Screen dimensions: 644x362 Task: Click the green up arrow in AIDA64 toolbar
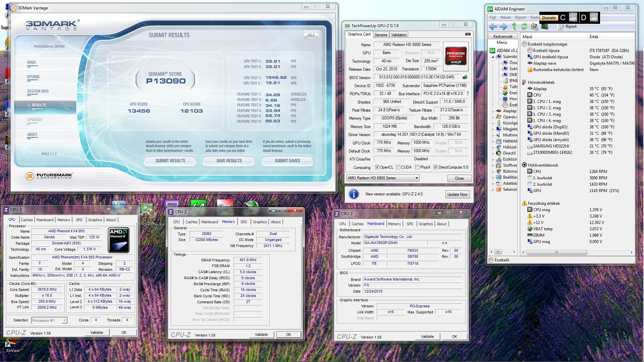click(514, 26)
